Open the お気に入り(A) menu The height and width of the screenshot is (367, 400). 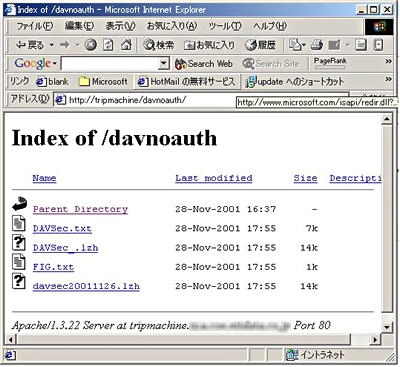pyautogui.click(x=172, y=26)
